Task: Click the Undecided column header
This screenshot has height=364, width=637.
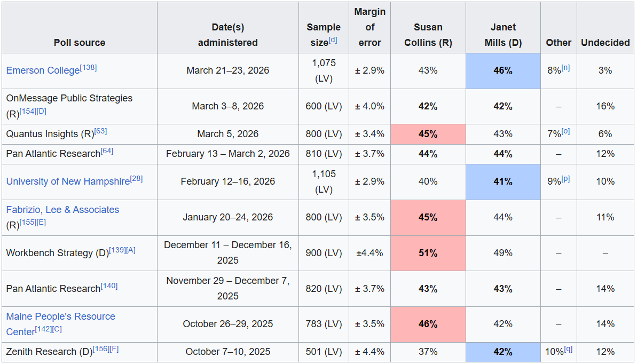Action: (x=605, y=43)
